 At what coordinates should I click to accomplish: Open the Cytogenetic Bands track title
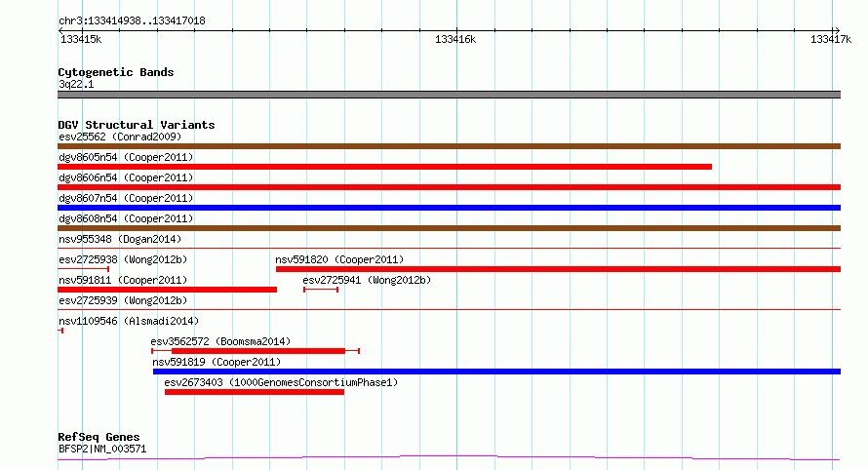tap(116, 72)
